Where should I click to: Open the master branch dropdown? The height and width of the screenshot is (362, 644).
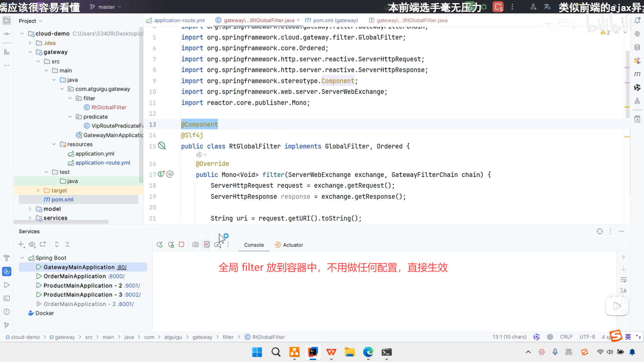[106, 7]
